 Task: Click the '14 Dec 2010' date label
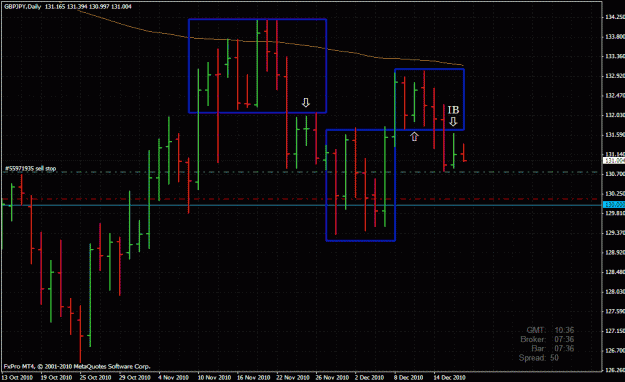point(449,377)
